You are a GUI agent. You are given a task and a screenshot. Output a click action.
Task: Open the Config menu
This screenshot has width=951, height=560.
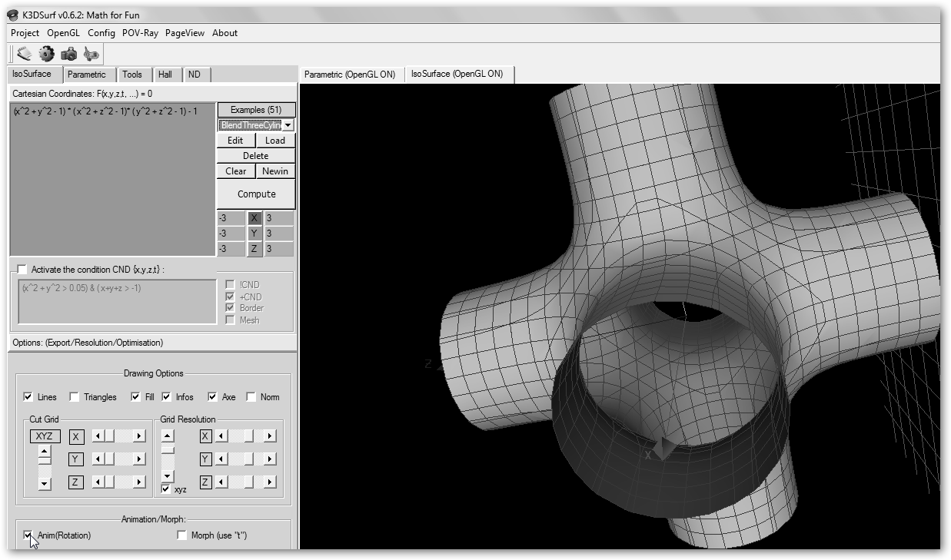pos(101,33)
